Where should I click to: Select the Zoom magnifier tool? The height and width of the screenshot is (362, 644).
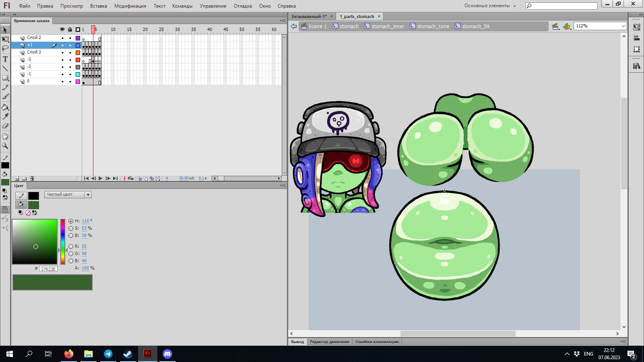[5, 146]
